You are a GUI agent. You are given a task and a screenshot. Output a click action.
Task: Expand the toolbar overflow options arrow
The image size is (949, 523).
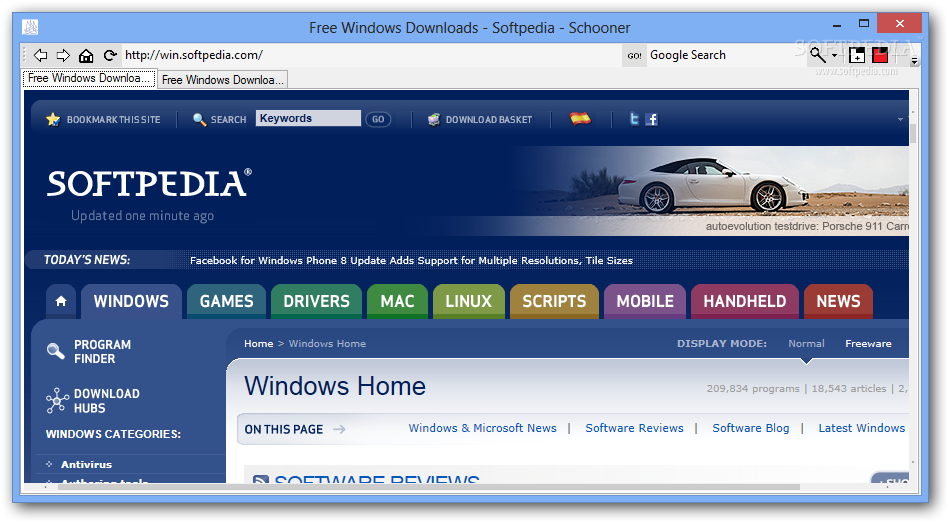click(x=915, y=60)
